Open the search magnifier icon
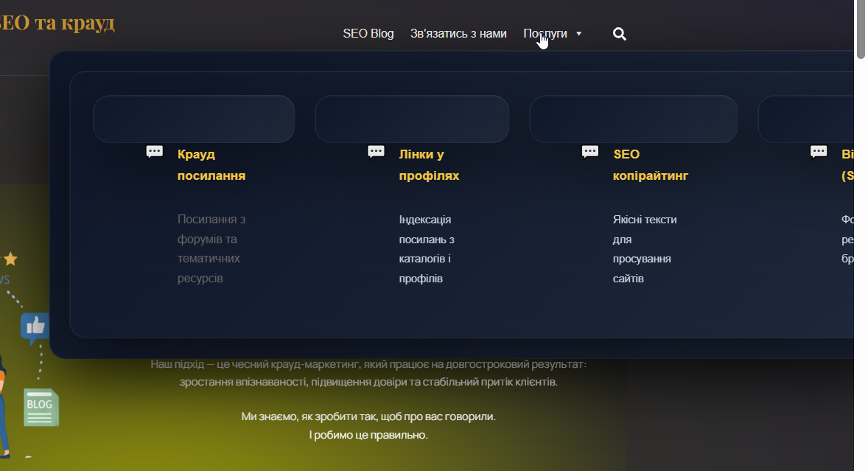 point(620,34)
